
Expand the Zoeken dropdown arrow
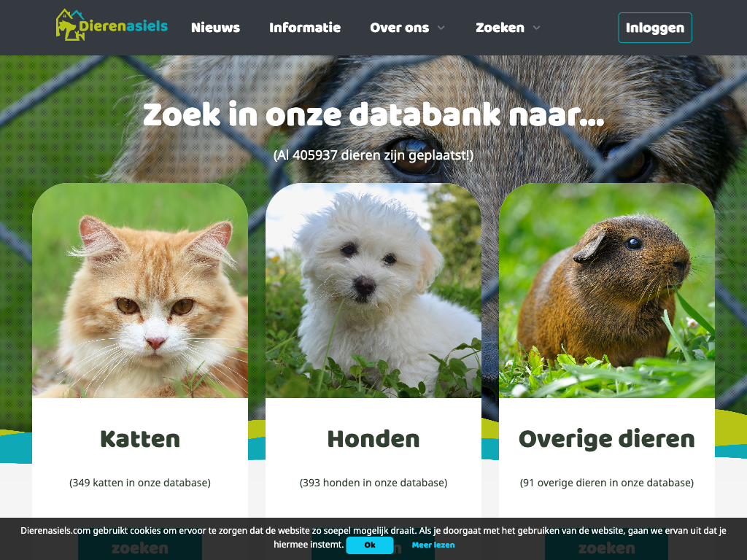tap(536, 28)
